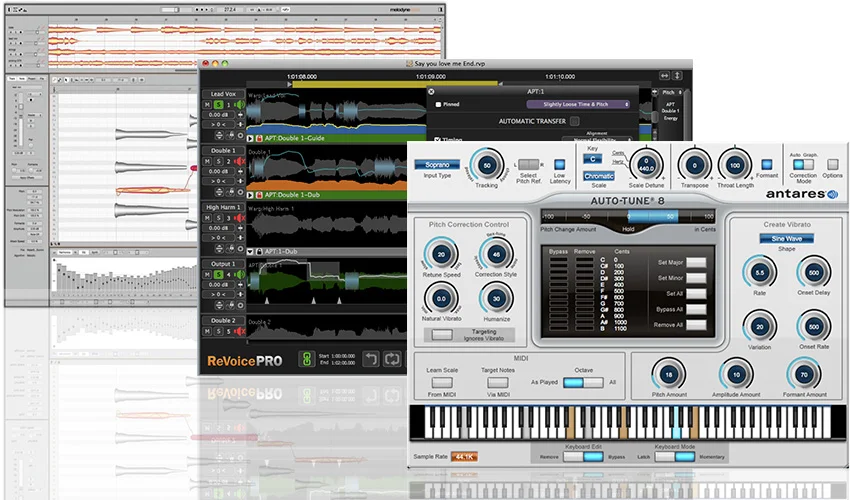
Task: Click the vertical zoom-fit icon in ReVoice Pro
Action: tap(677, 76)
